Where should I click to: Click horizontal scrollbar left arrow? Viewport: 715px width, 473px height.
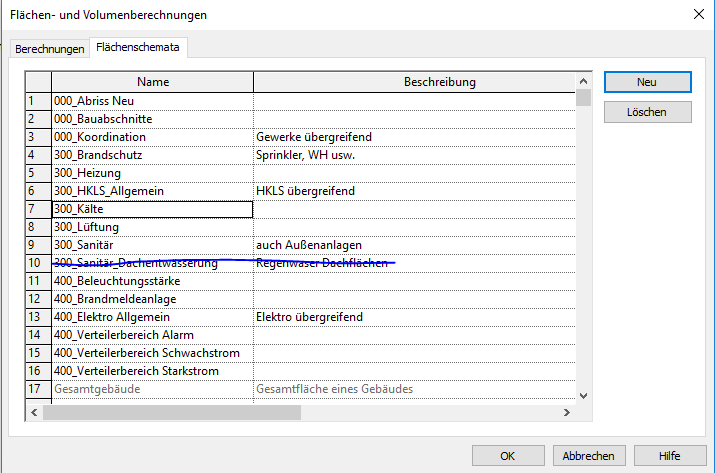point(33,412)
